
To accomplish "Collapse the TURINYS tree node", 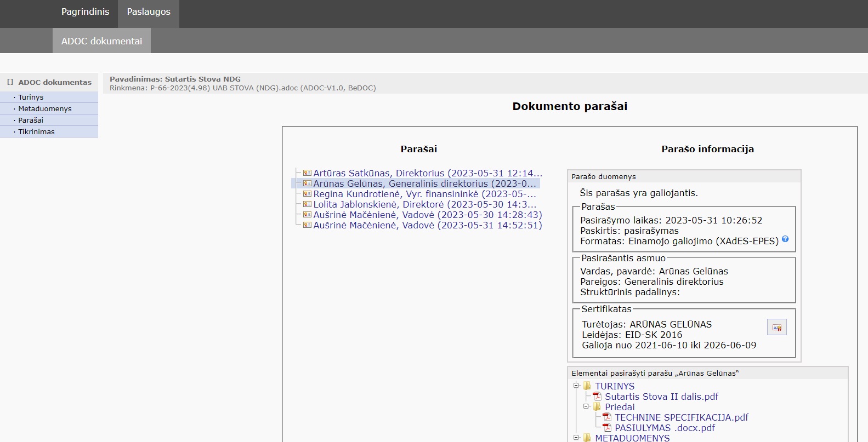I will [576, 386].
